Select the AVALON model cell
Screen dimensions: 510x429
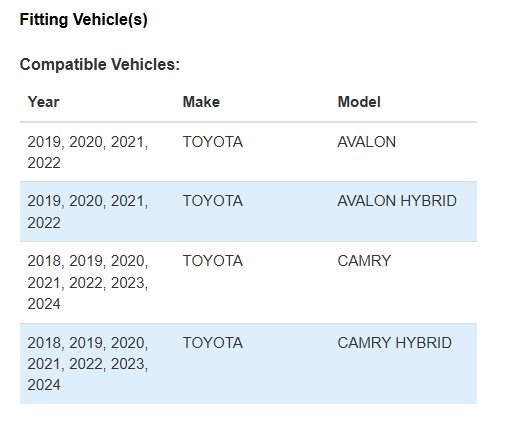point(367,142)
